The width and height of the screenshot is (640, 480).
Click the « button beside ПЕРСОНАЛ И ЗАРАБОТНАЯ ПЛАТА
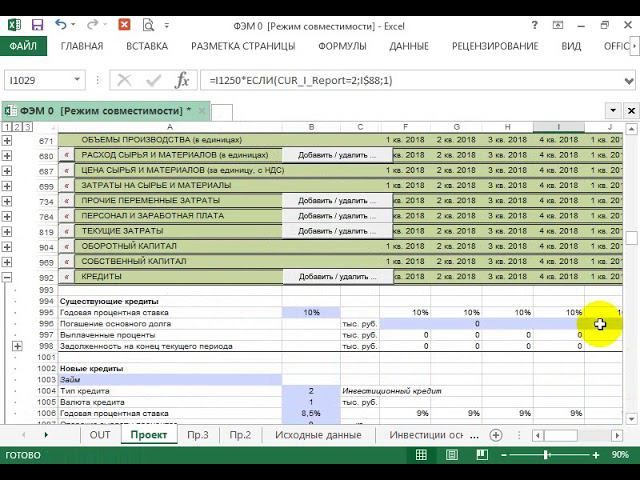pos(66,216)
